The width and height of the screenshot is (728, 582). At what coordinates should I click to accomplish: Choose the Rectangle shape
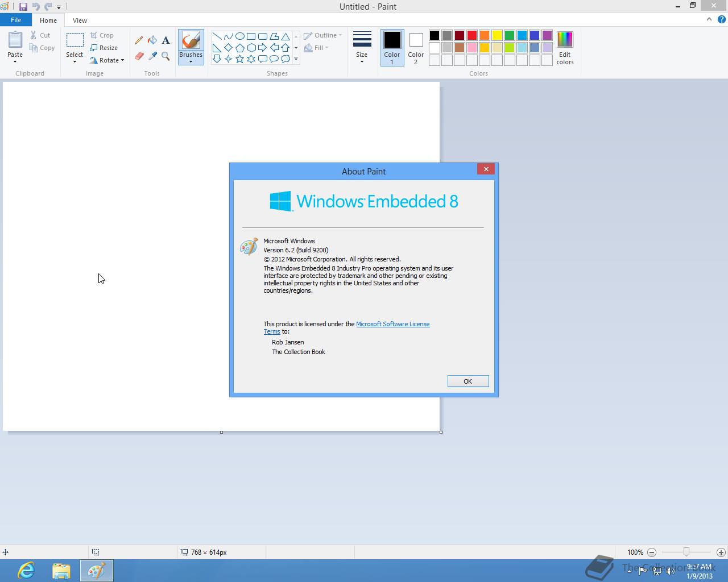251,36
